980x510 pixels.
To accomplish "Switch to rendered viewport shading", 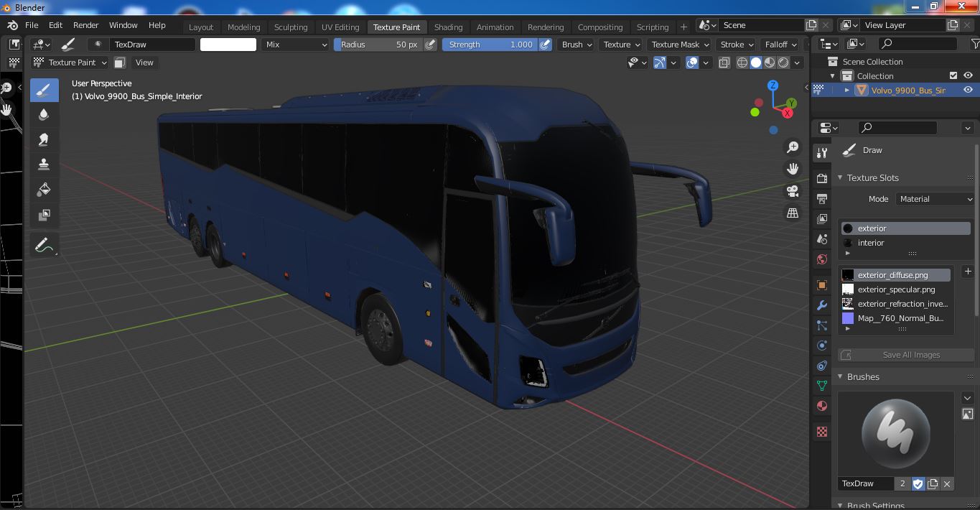I will point(783,62).
